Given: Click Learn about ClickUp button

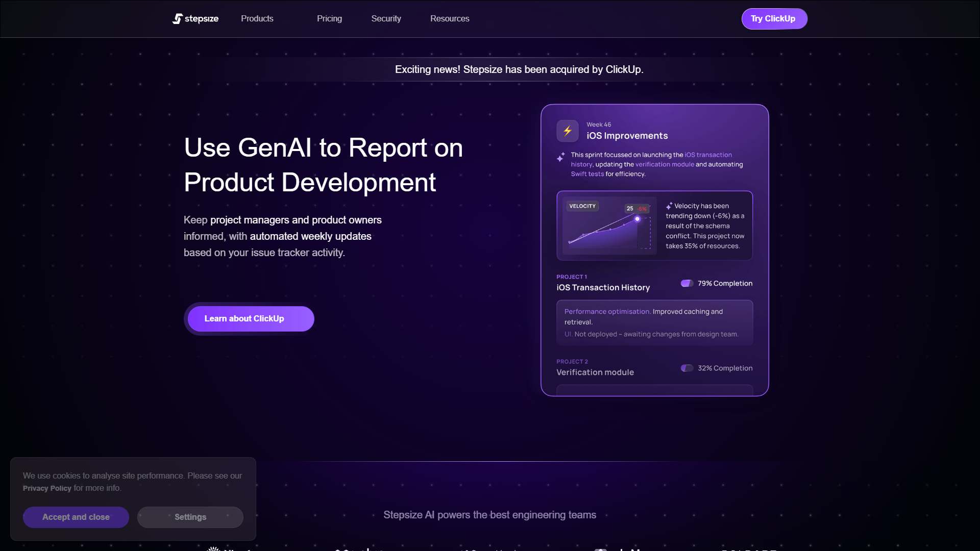Looking at the screenshot, I should click(251, 319).
